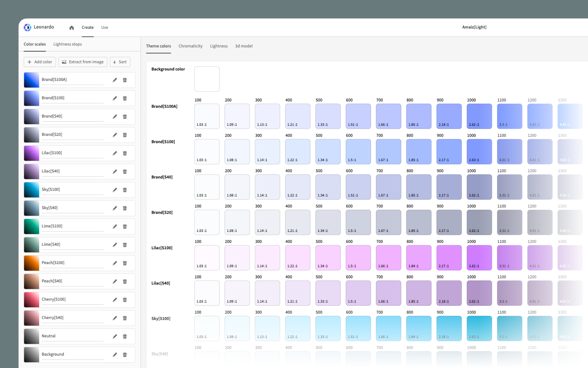Delete the Lime[S40] color scale
This screenshot has height=368, width=588.
[125, 245]
